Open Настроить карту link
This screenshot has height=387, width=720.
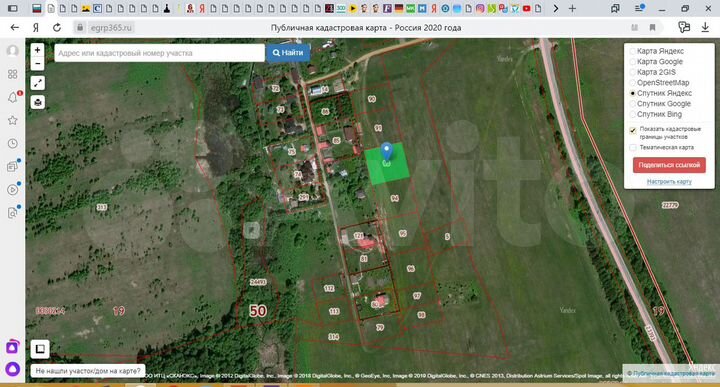pos(669,182)
